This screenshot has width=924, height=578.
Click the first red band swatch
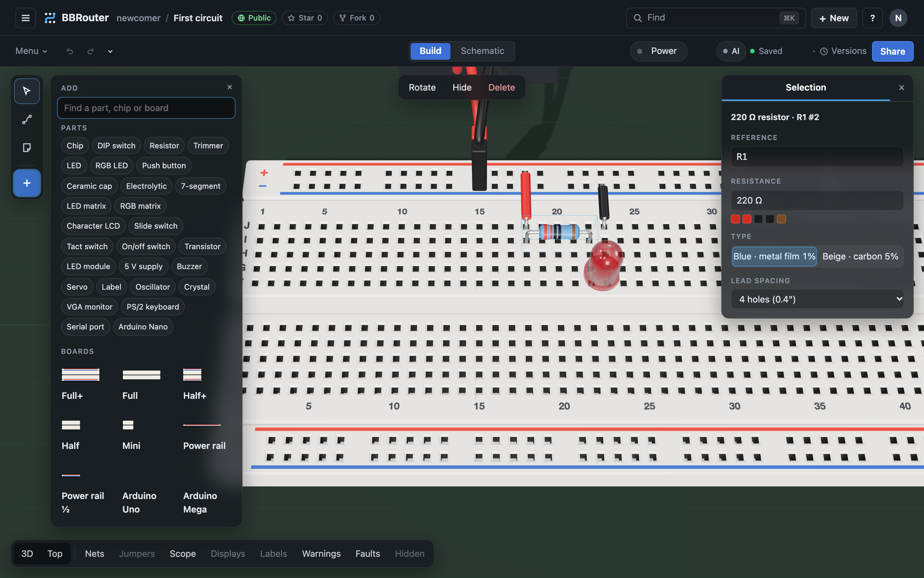(x=735, y=219)
